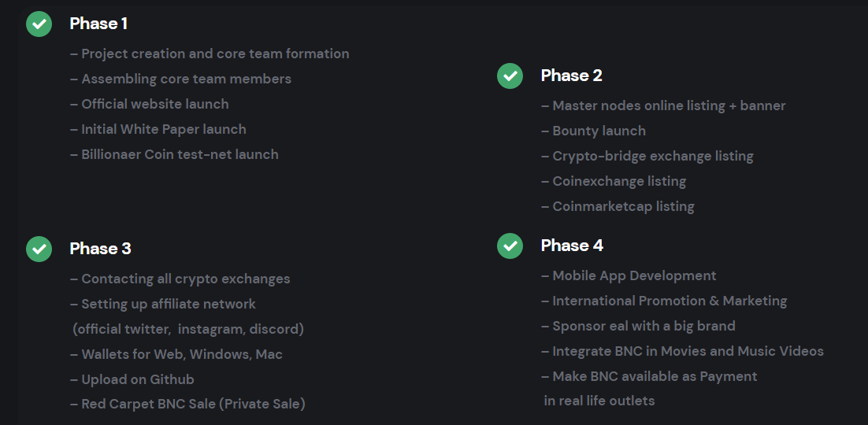Click the green checkmark beside Phase 1
Image resolution: width=868 pixels, height=425 pixels.
[x=39, y=24]
